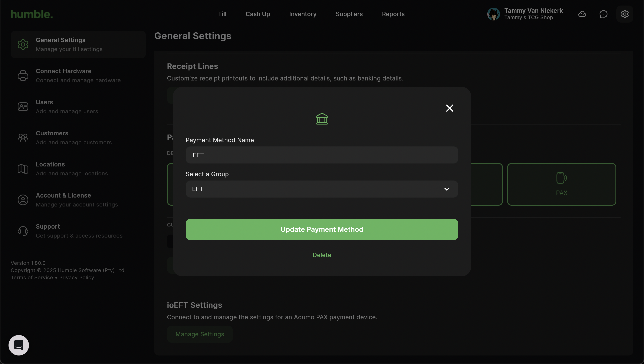Click the cloud sync icon
The width and height of the screenshot is (644, 364).
tap(582, 14)
